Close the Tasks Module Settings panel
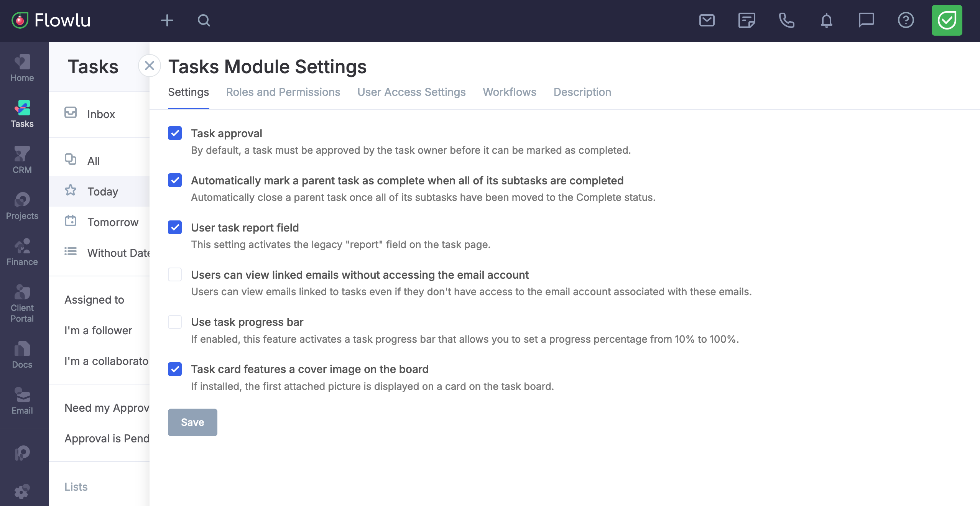The image size is (980, 506). click(x=150, y=66)
